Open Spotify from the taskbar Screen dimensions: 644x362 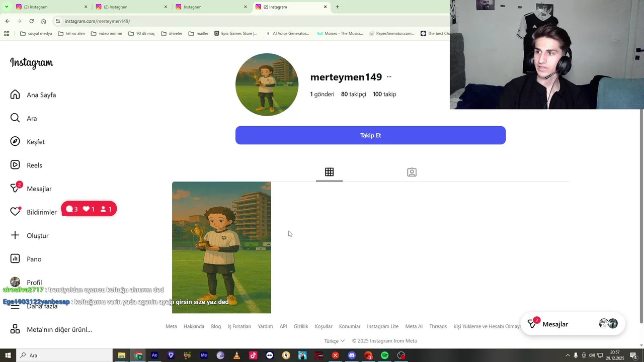pos(384,355)
